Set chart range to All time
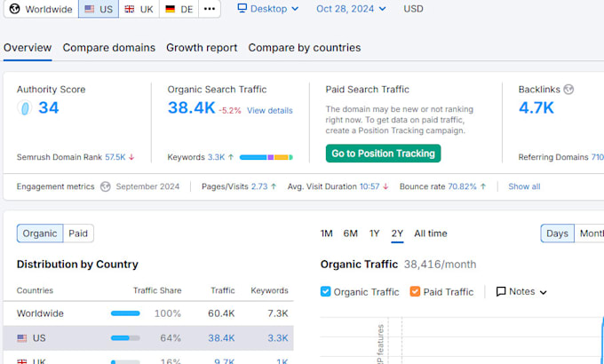This screenshot has width=604, height=364. coord(431,233)
